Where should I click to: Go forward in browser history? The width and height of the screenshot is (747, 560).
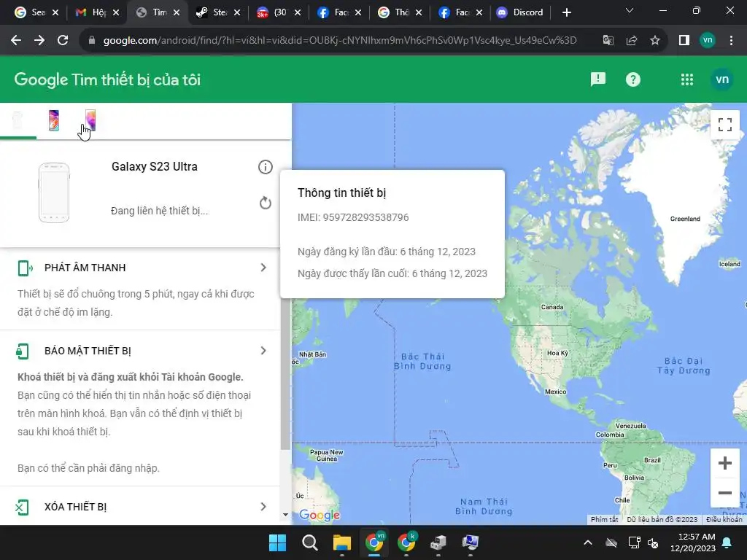[x=39, y=41]
